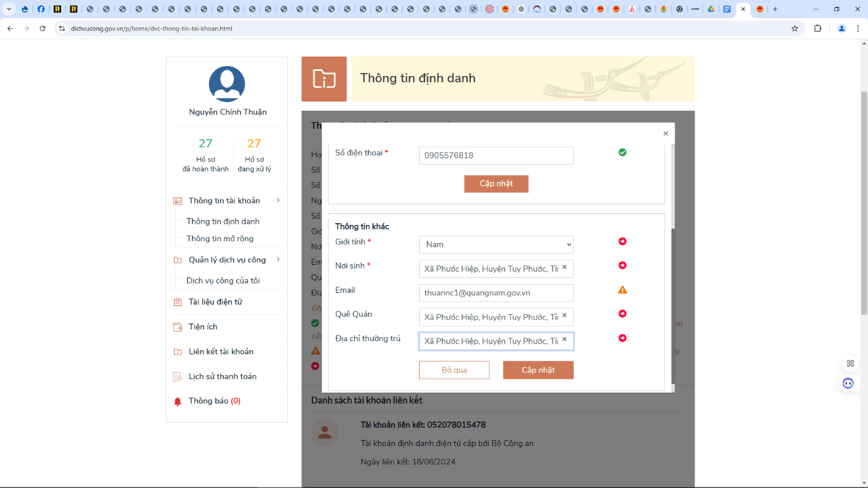Open Lịch sử thanh toán in sidebar

click(x=223, y=376)
